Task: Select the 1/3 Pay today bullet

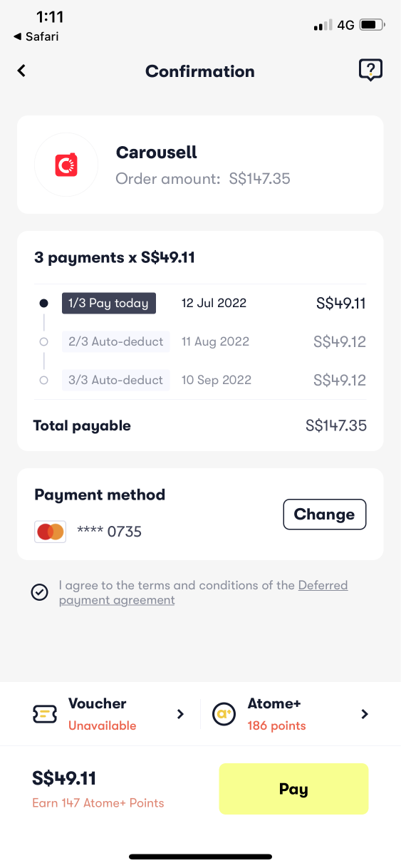Action: coord(43,304)
